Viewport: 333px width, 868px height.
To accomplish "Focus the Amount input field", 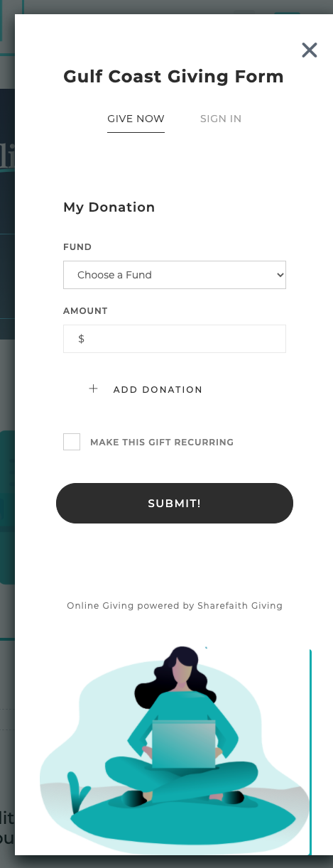I will pos(175,339).
